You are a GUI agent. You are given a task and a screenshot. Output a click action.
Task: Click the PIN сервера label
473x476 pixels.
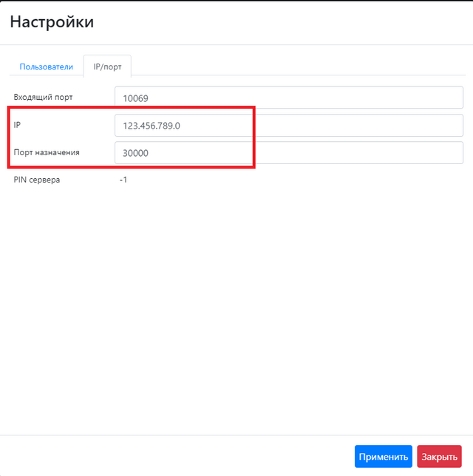point(37,180)
